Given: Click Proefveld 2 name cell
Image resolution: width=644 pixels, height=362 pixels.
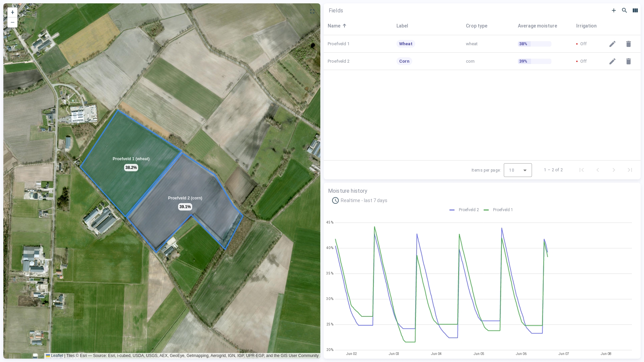Looking at the screenshot, I should tap(338, 61).
